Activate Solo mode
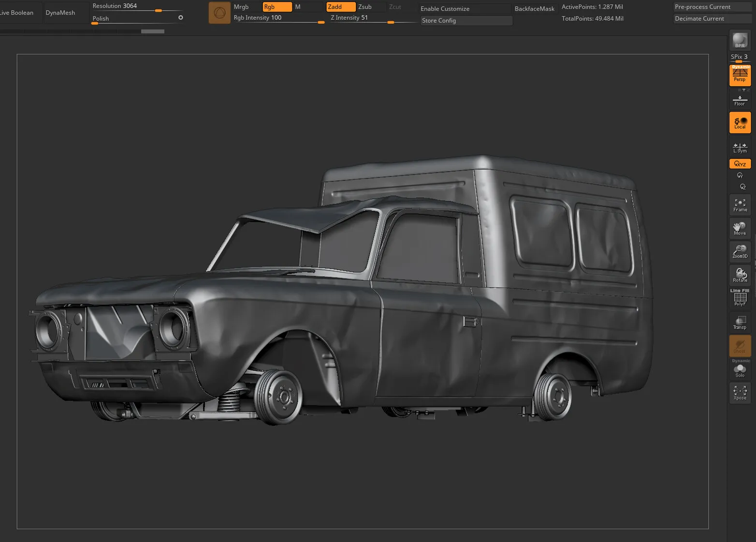 [x=740, y=370]
